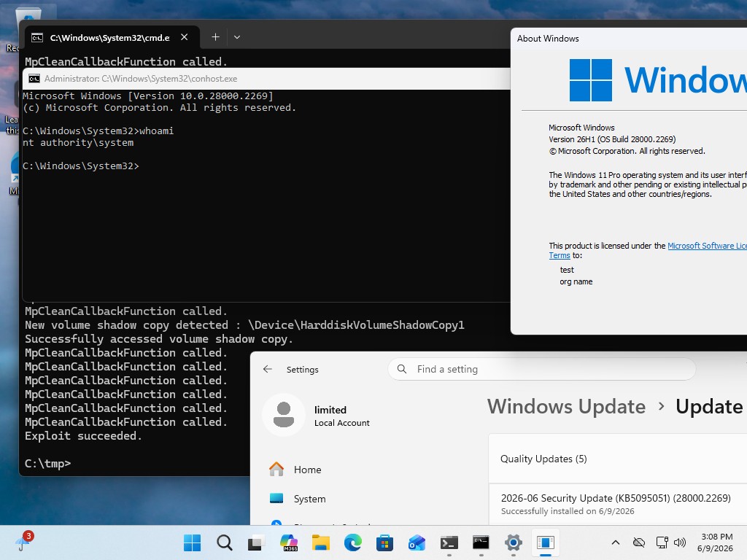Viewport: 747px width, 560px height.
Task: Switch to Windows Terminal taskbar icon
Action: click(x=449, y=542)
